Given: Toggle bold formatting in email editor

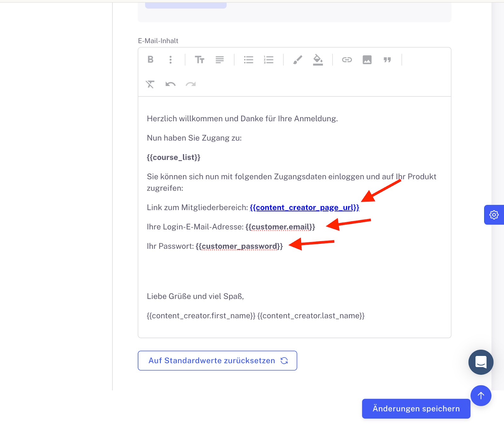Looking at the screenshot, I should point(151,60).
